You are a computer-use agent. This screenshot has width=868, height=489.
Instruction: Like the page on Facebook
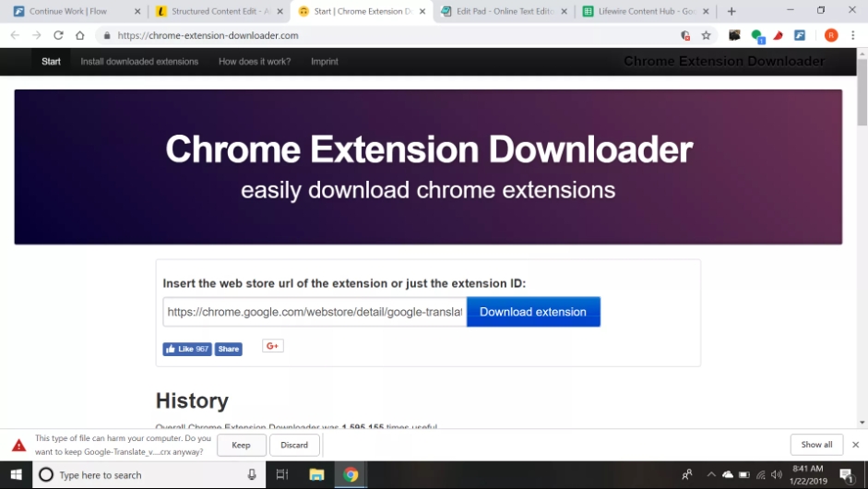[x=187, y=349]
